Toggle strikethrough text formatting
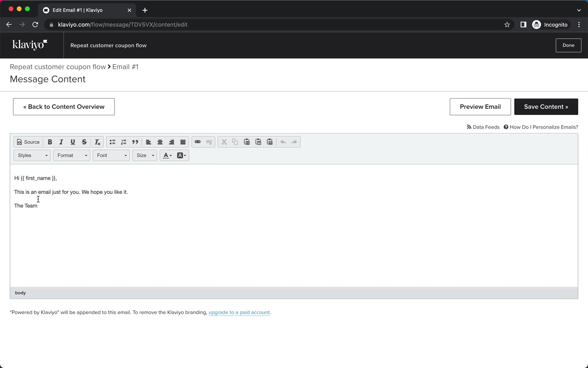The width and height of the screenshot is (588, 368). pos(84,142)
